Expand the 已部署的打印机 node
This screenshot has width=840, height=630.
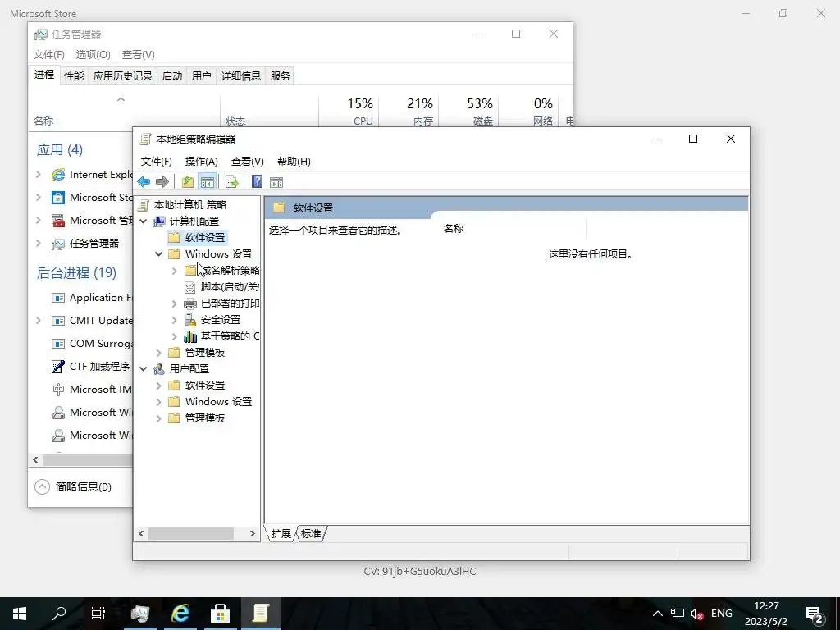pyautogui.click(x=174, y=304)
